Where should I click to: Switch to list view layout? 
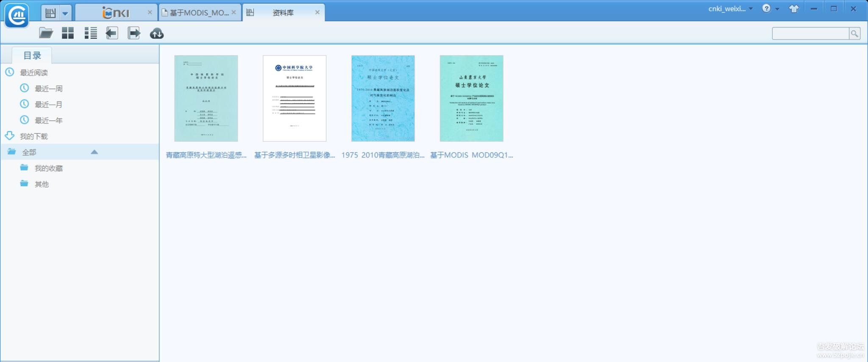coord(90,33)
